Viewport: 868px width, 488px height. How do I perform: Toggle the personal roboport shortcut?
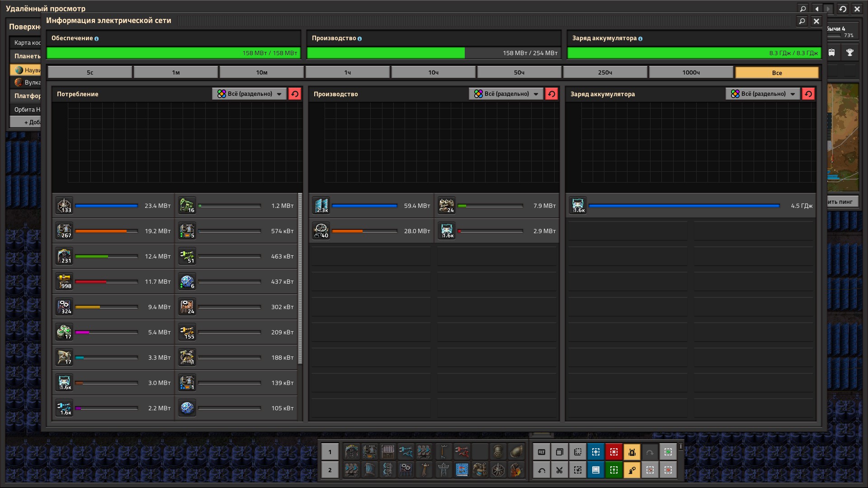[632, 451]
